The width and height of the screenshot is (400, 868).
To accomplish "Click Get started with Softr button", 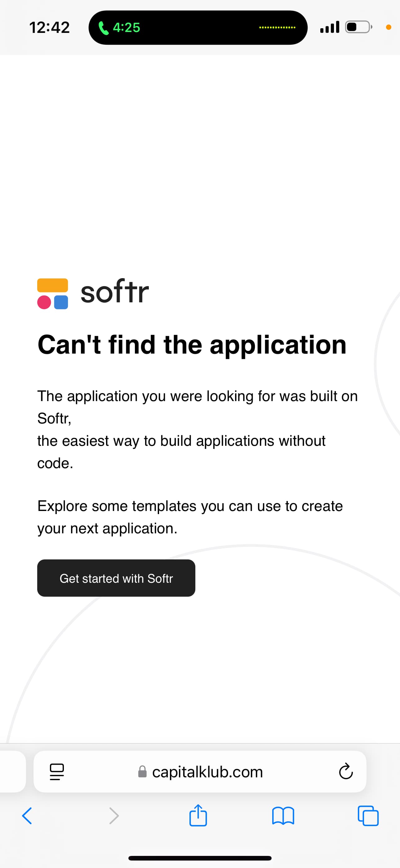I will coord(116,578).
